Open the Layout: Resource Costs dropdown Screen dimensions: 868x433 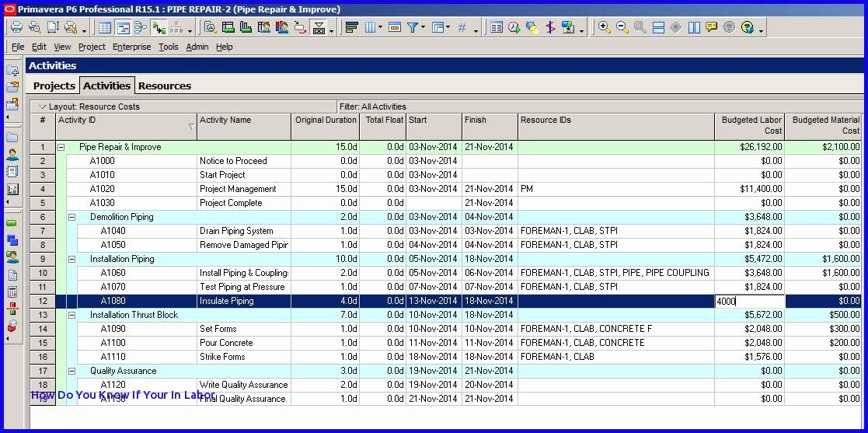click(x=43, y=107)
